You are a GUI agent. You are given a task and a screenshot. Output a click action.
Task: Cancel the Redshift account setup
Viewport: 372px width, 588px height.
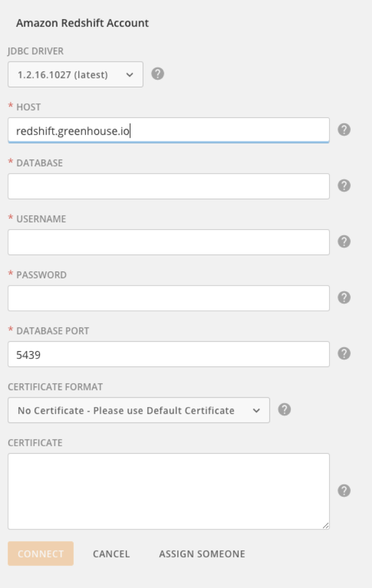(112, 554)
